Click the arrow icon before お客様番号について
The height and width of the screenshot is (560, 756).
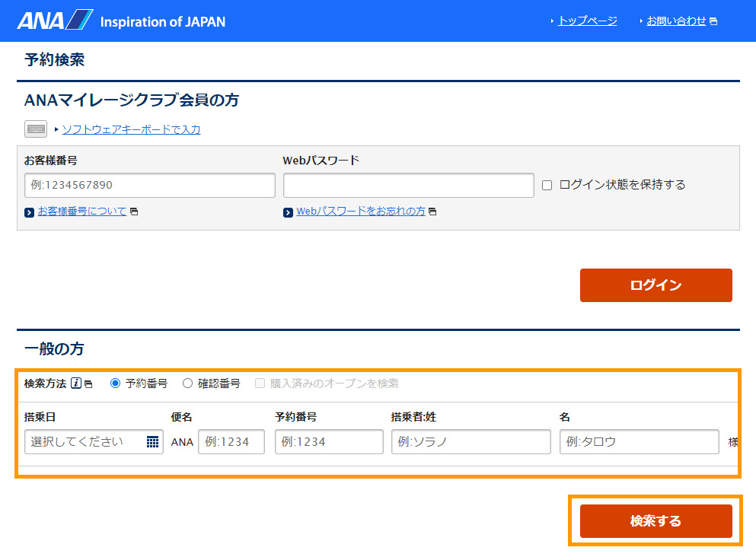click(x=30, y=212)
